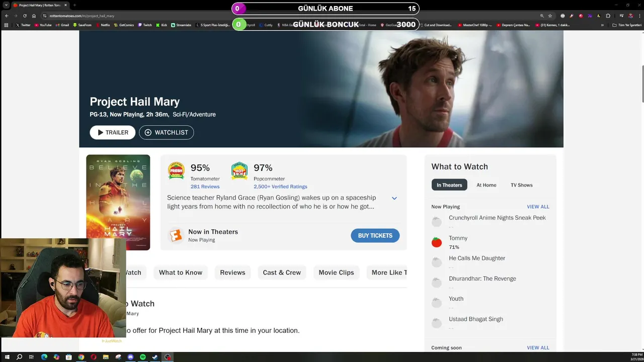The image size is (644, 362).
Task: Click the Project Hail Mary poster thumbnail
Action: point(118,202)
